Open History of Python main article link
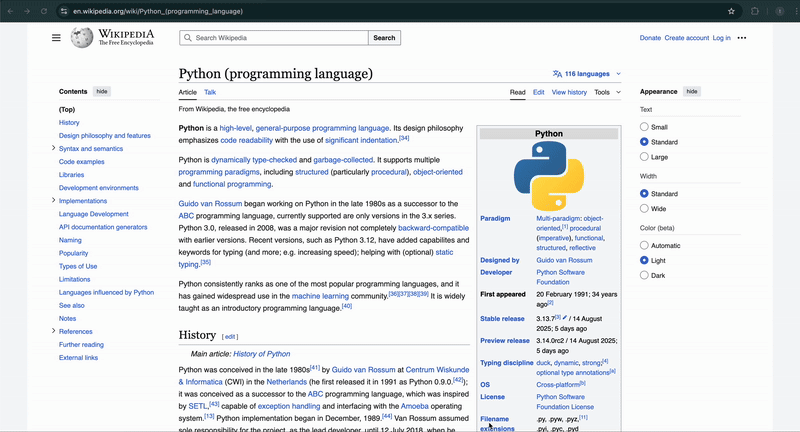 [262, 354]
